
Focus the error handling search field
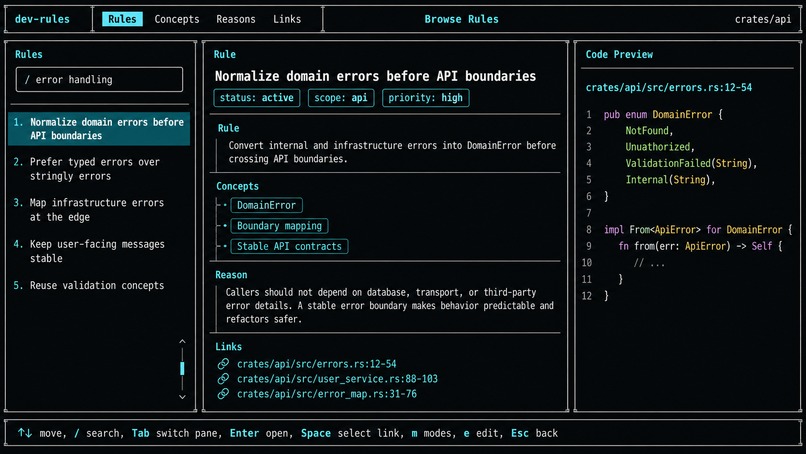pyautogui.click(x=99, y=80)
